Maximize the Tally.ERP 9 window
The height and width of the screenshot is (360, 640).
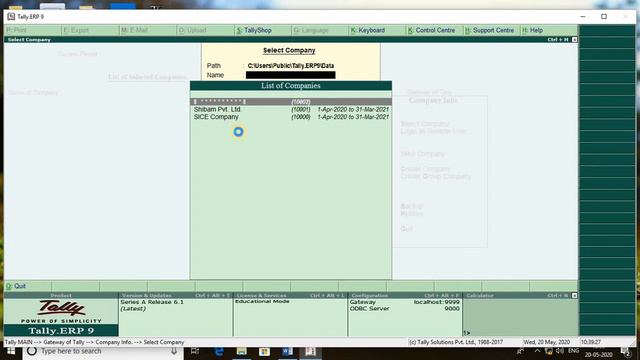click(x=604, y=17)
